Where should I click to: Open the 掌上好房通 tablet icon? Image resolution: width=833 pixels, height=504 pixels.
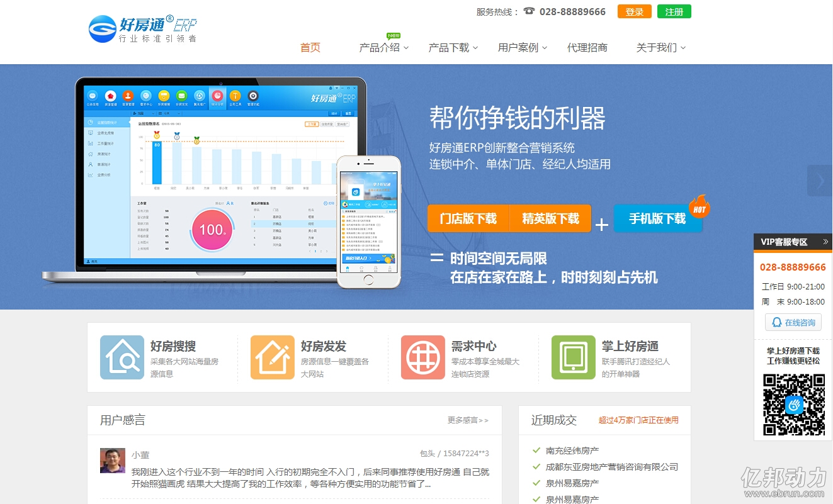click(x=574, y=357)
